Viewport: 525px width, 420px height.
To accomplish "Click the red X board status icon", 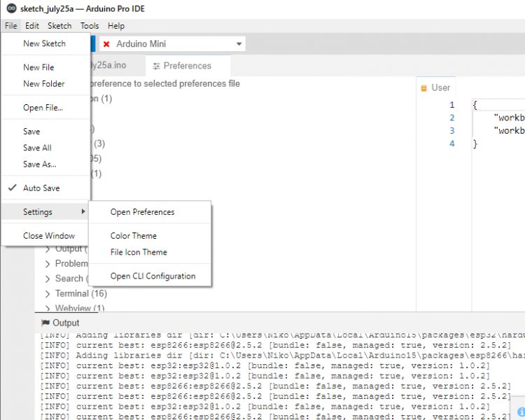I will (106, 44).
